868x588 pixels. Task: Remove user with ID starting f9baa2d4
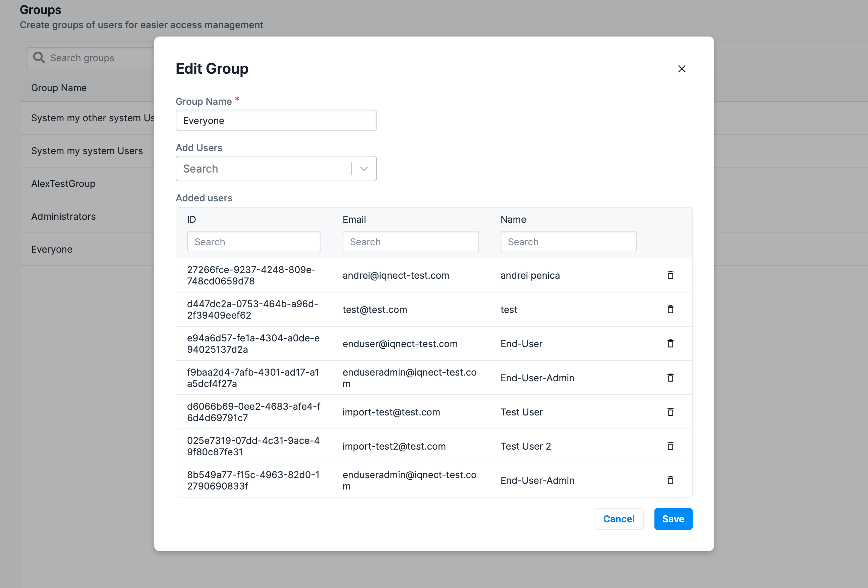pos(670,378)
